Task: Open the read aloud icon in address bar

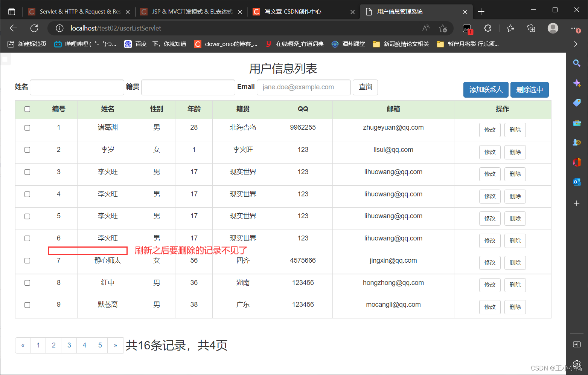Action: point(426,28)
